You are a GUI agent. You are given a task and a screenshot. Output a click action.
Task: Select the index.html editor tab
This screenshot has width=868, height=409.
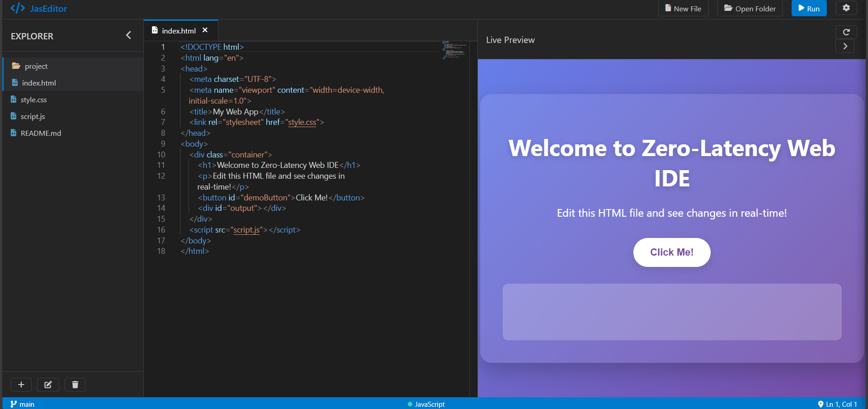click(175, 30)
